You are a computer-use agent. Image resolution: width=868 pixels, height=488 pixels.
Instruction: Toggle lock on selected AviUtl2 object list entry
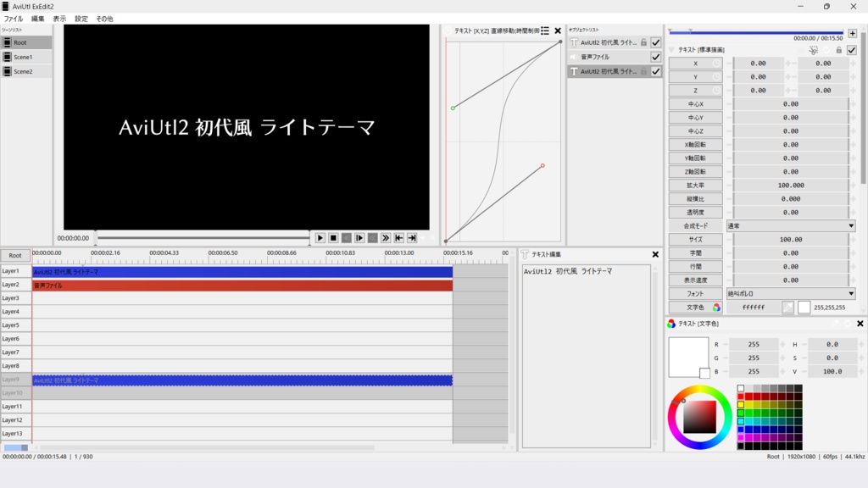tap(644, 71)
